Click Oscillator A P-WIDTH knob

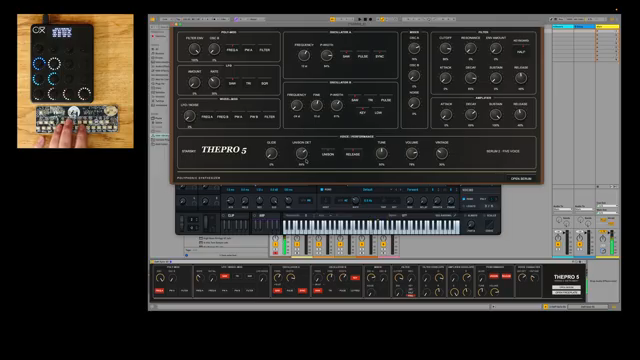[327, 55]
